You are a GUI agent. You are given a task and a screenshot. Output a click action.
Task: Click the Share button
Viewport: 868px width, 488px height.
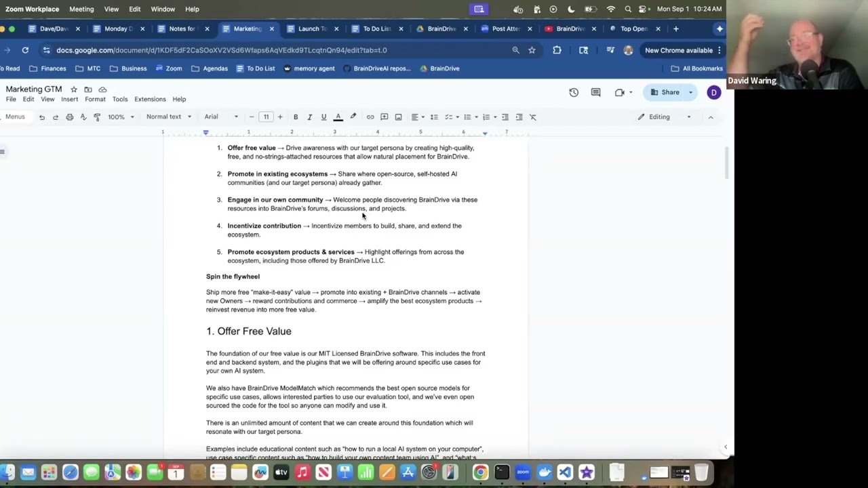click(665, 92)
